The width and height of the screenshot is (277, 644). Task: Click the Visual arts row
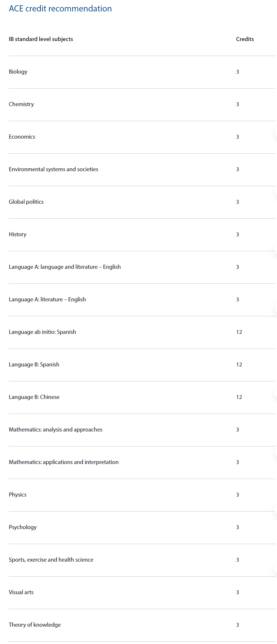pyautogui.click(x=142, y=592)
